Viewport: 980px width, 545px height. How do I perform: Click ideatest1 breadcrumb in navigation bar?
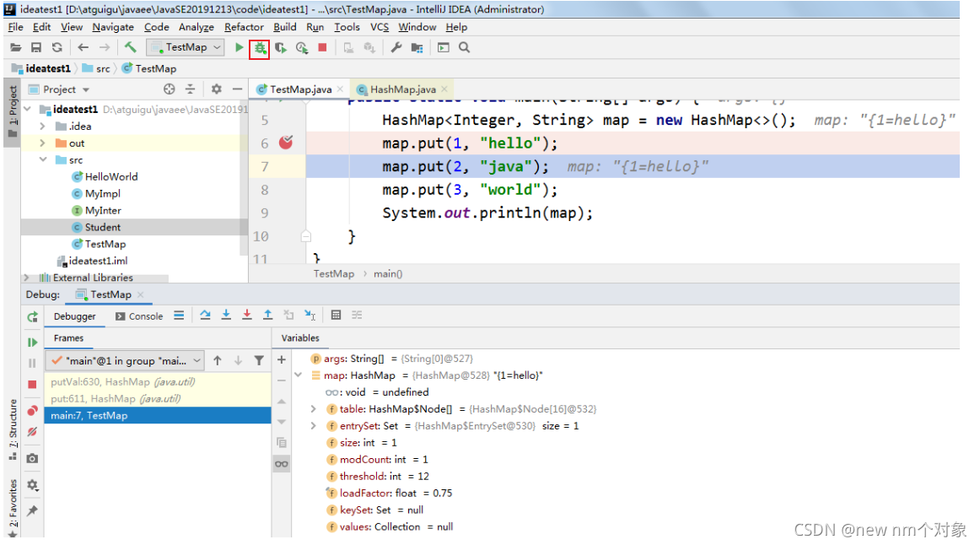48,68
